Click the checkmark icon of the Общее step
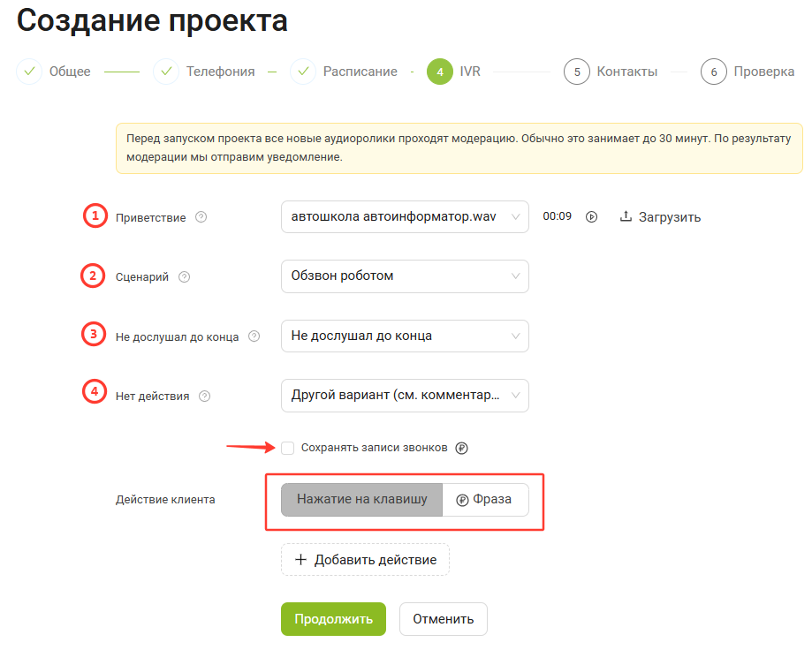 coord(29,72)
